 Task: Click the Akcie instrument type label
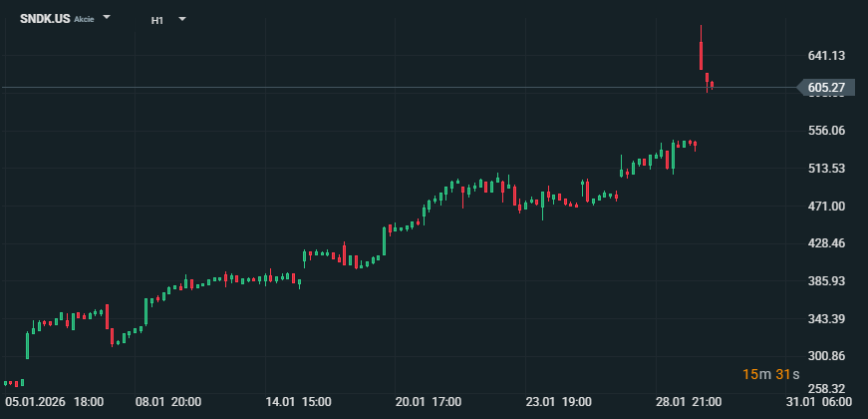coord(85,20)
